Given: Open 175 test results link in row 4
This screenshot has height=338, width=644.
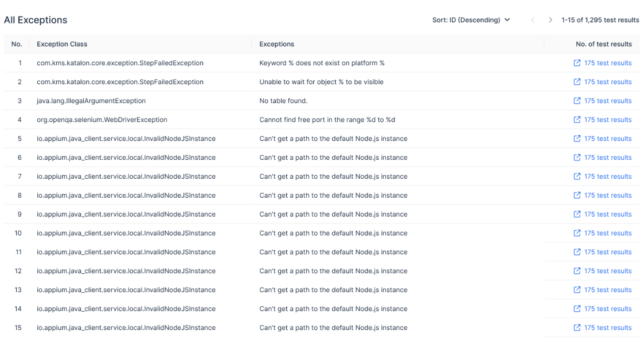Looking at the screenshot, I should (607, 120).
